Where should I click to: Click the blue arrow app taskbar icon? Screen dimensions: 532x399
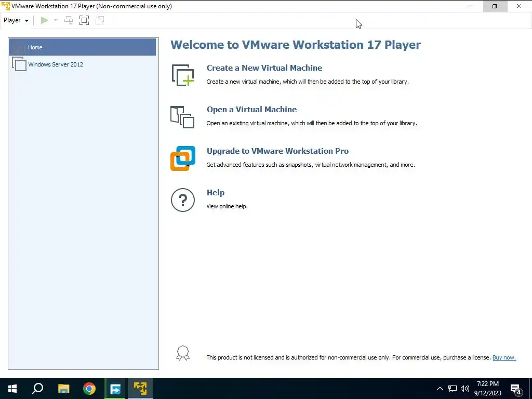tap(115, 389)
